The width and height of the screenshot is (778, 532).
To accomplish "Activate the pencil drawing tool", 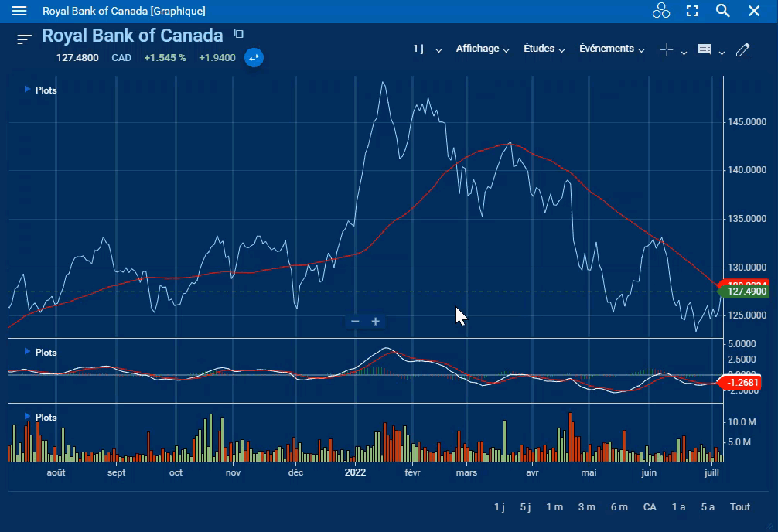I will click(x=742, y=49).
